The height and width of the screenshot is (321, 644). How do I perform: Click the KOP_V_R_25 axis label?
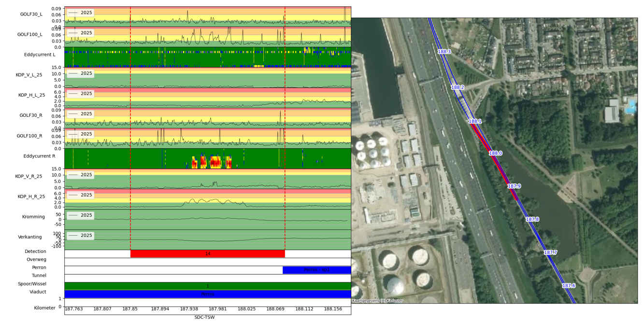(29, 177)
